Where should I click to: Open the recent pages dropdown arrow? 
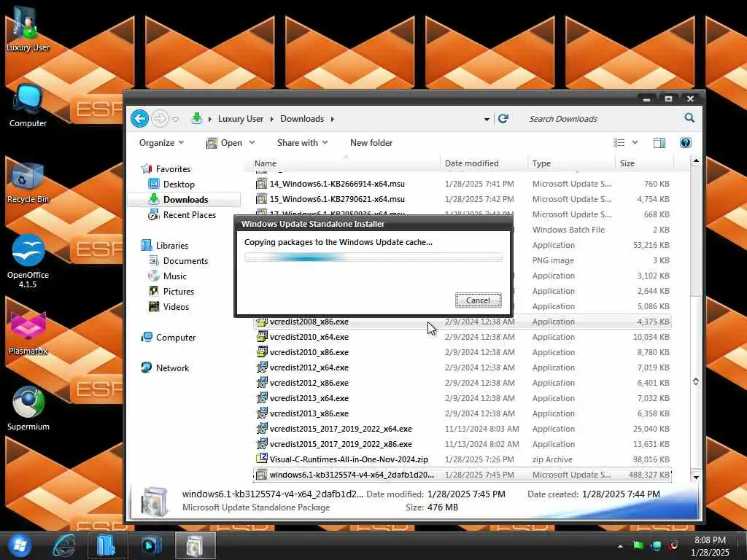175,119
